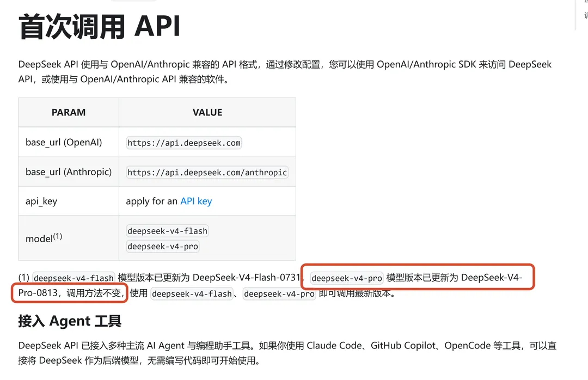Click the 'apply for an' text

tap(151, 201)
